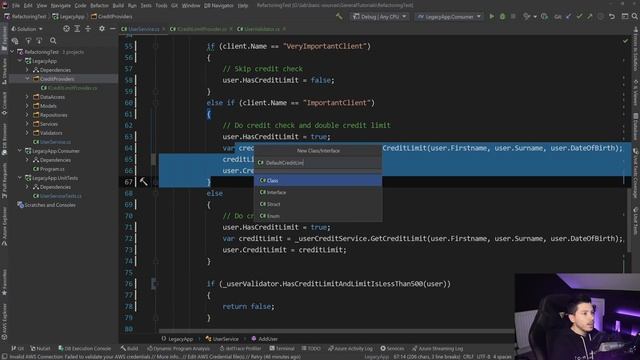Click the Git push arrow icon

coord(590,16)
